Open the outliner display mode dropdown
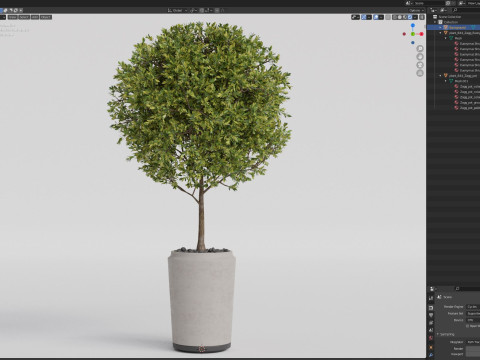Viewport: 480px width, 360px height. (x=444, y=10)
